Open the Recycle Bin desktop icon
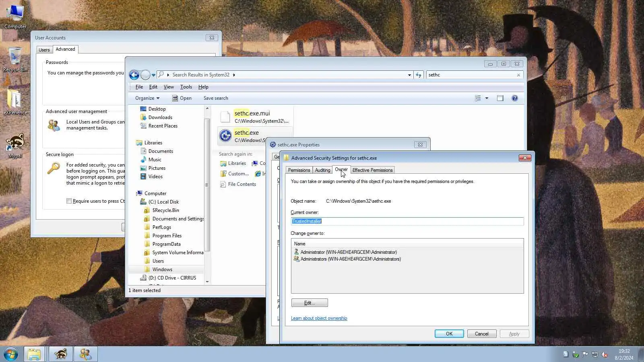 pos(15,60)
